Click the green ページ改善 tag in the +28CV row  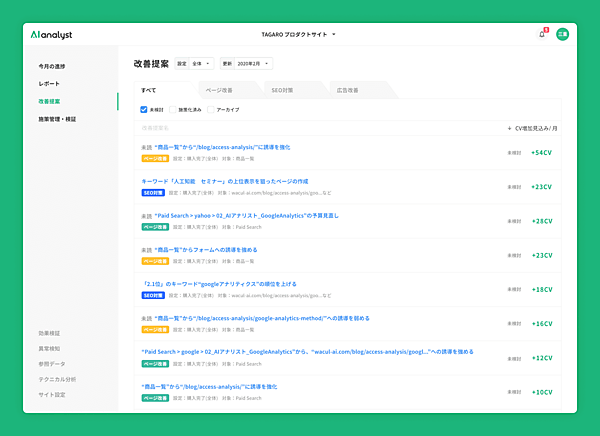155,227
